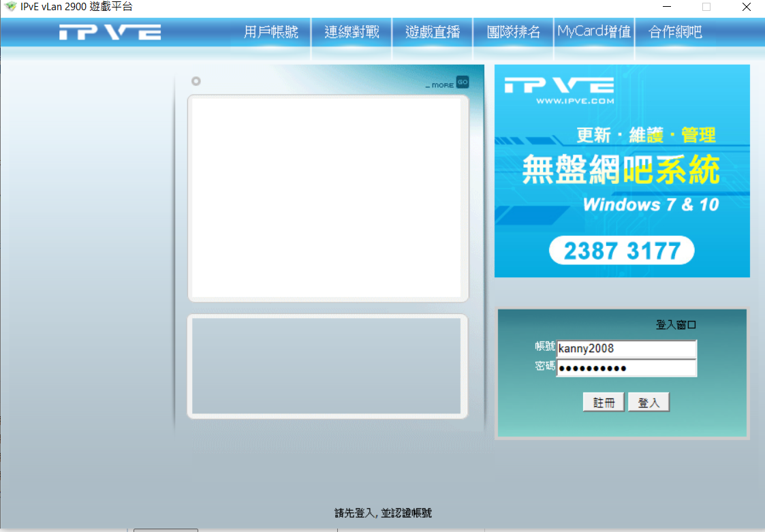The height and width of the screenshot is (532, 765).
Task: Open the 合作網吧 tab
Action: point(675,32)
